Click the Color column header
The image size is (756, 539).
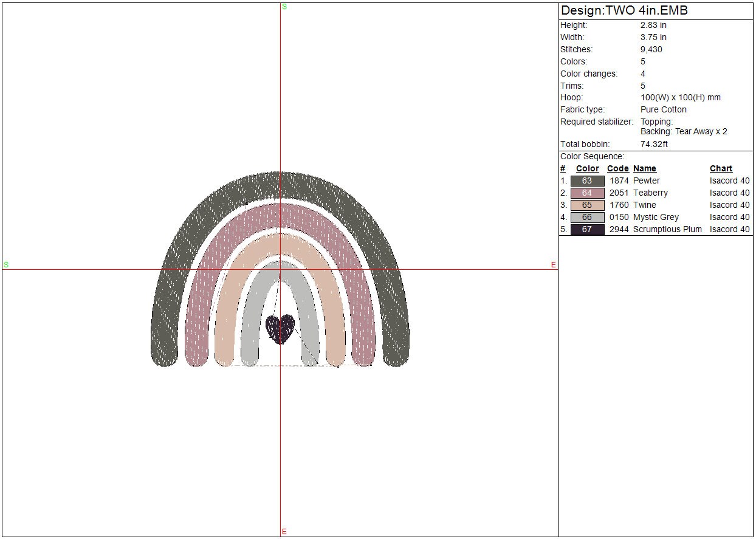pyautogui.click(x=587, y=169)
